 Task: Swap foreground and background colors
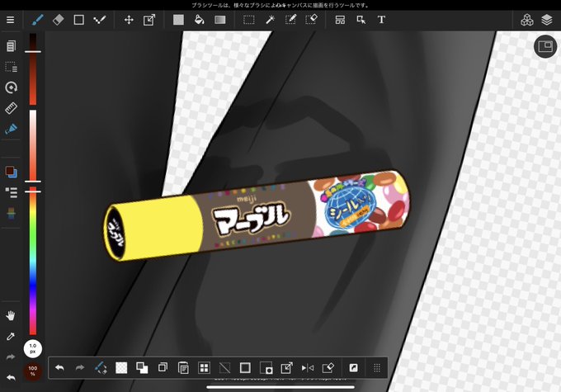(x=142, y=368)
